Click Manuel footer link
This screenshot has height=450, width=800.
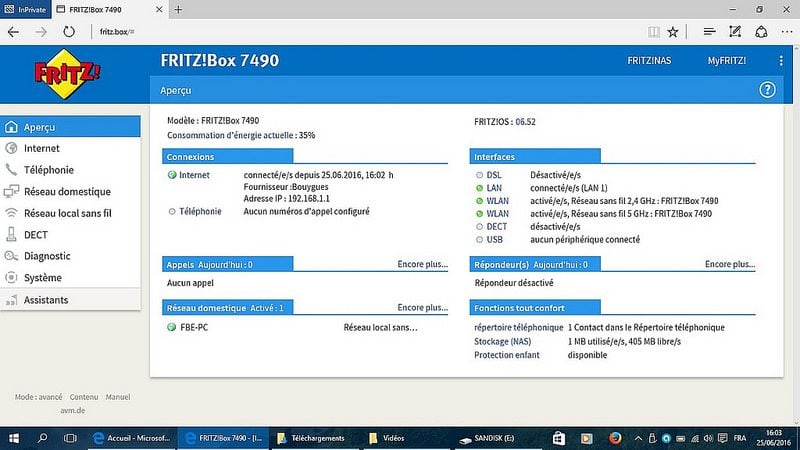click(118, 397)
